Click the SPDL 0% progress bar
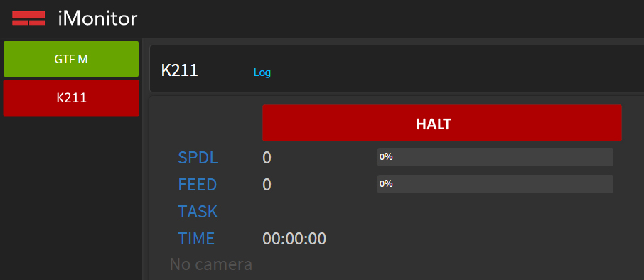This screenshot has width=644, height=280. coord(495,157)
